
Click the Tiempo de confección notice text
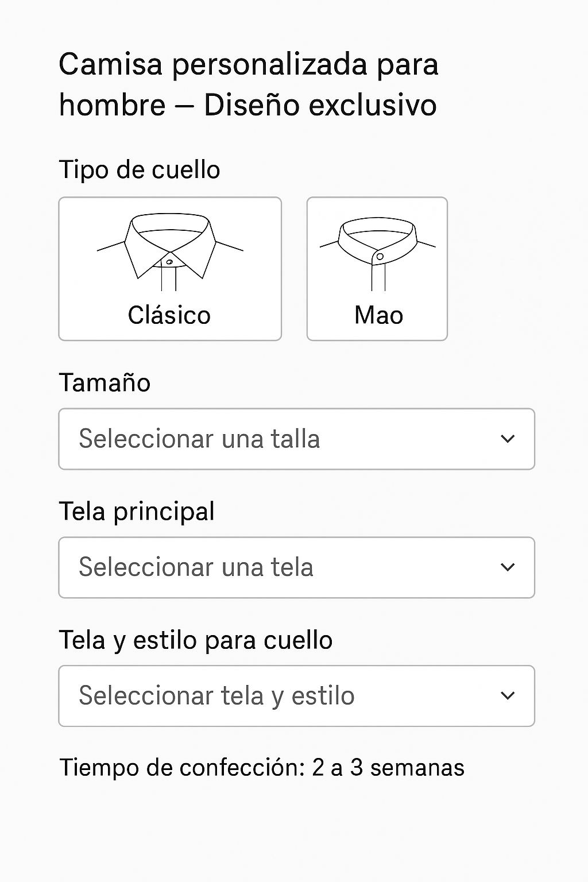pyautogui.click(x=262, y=768)
